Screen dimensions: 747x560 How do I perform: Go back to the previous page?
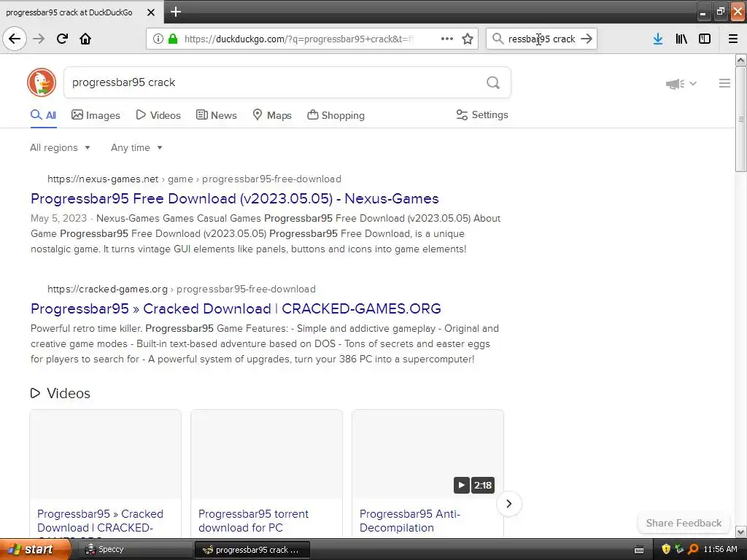tap(15, 39)
